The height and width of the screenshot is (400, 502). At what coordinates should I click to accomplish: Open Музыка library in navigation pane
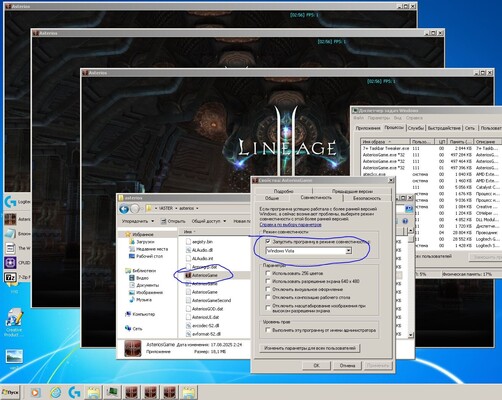(144, 300)
